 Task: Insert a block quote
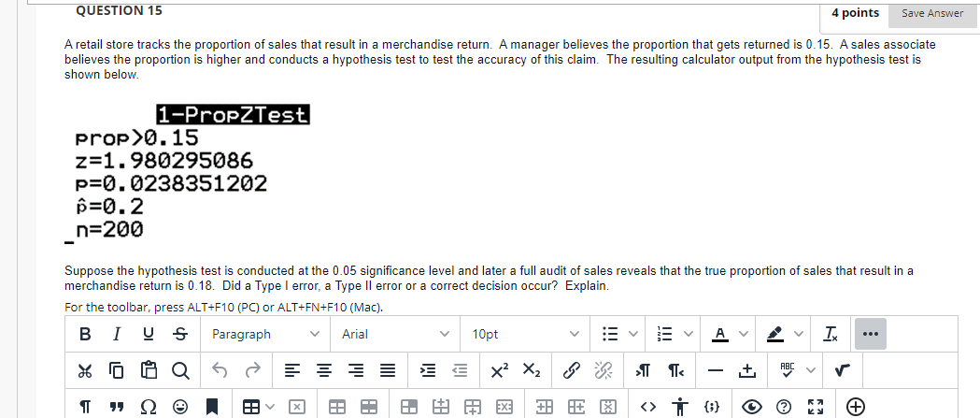[x=116, y=408]
